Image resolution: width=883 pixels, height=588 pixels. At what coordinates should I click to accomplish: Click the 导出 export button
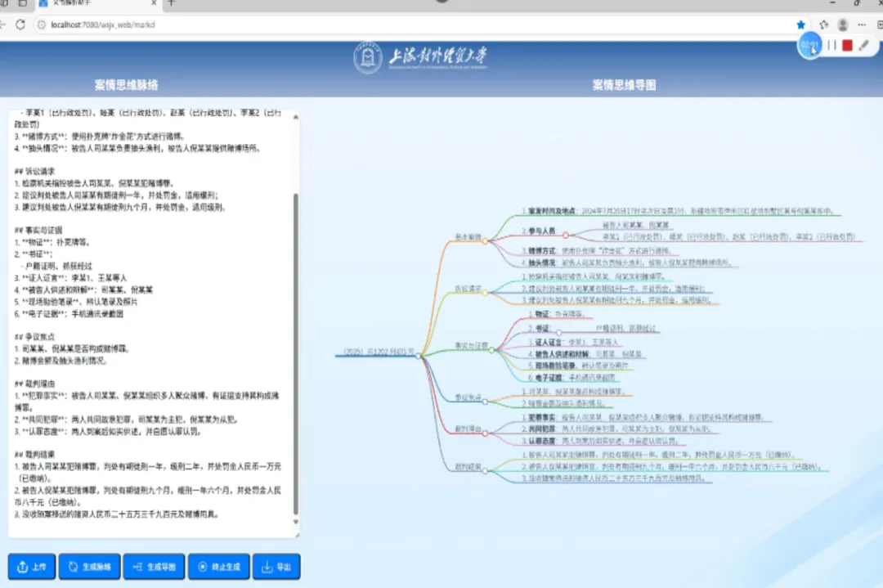click(x=276, y=567)
